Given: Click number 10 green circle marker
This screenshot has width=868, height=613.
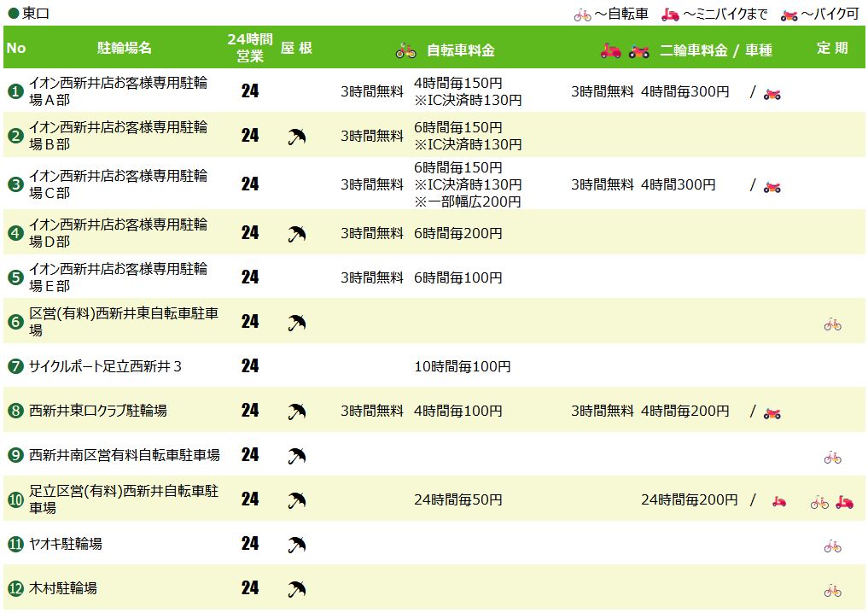Looking at the screenshot, I should click(15, 499).
